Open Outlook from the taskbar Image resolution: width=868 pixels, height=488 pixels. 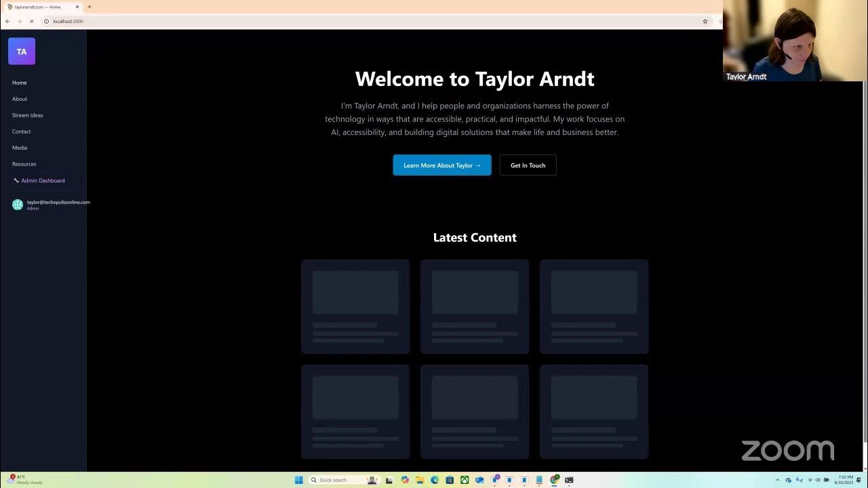(479, 480)
